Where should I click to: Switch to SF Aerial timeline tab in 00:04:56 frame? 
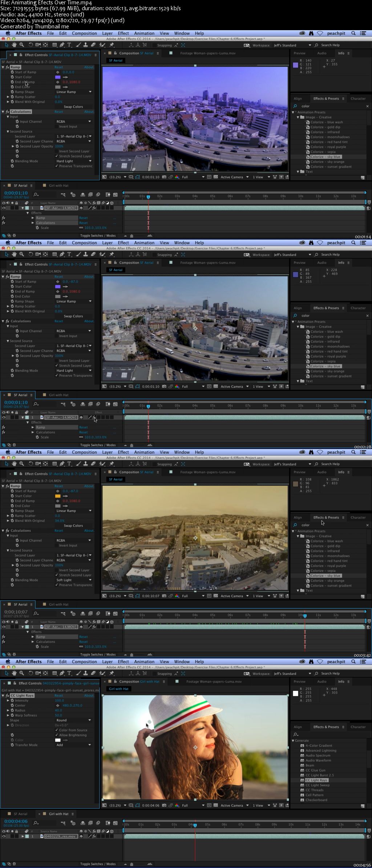(20, 814)
